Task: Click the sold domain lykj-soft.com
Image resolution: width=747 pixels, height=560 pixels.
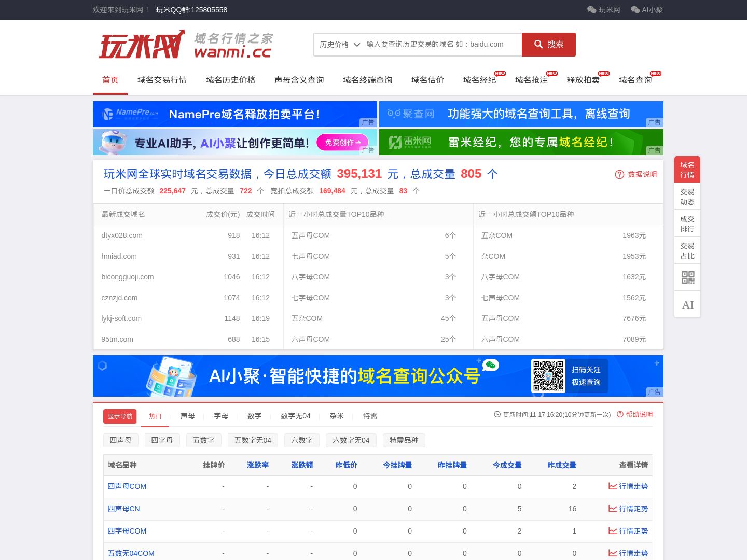Action: coord(121,318)
